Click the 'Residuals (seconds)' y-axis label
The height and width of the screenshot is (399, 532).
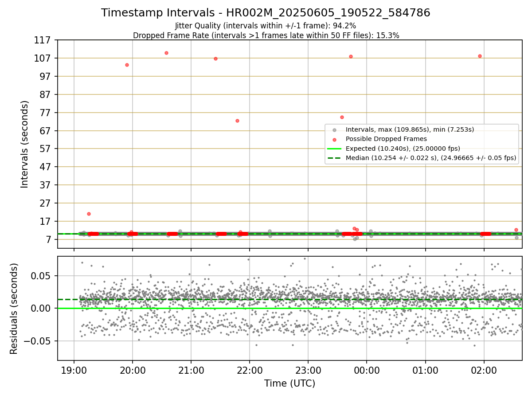coord(14,309)
